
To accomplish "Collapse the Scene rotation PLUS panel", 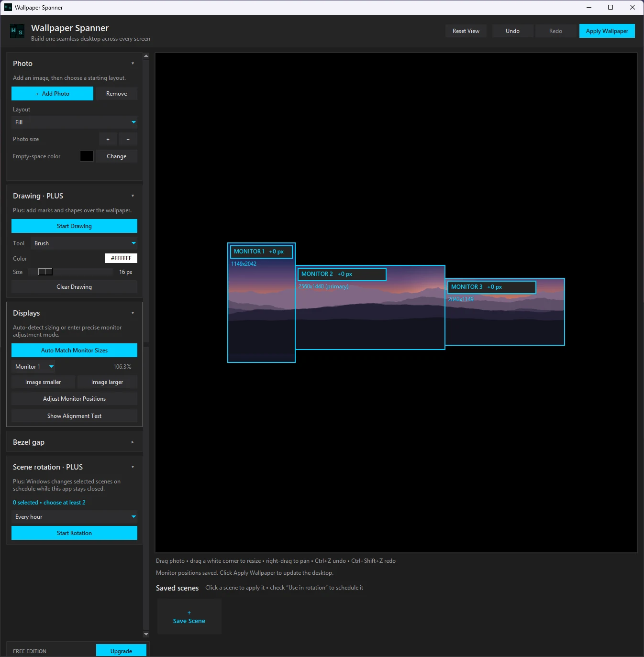I will (133, 467).
